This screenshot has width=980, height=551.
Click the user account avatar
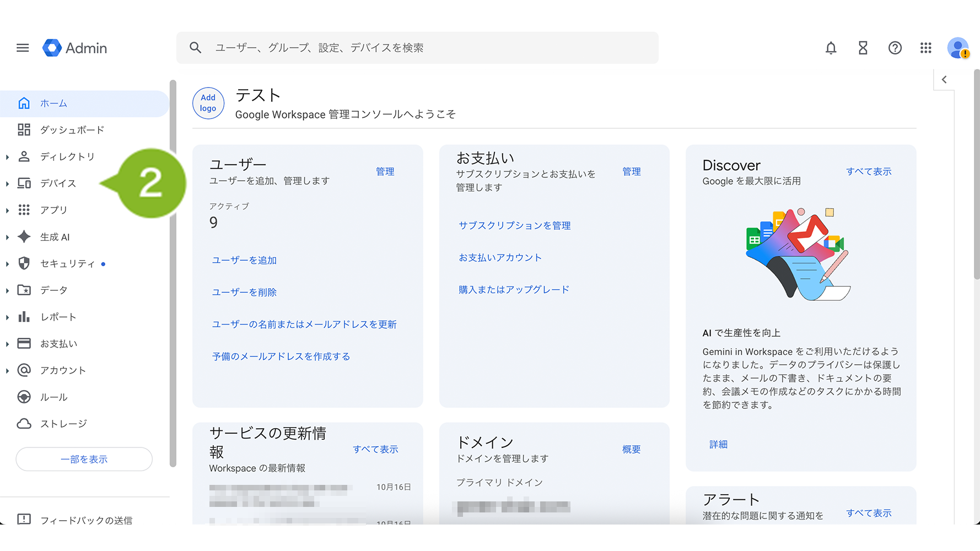[958, 48]
